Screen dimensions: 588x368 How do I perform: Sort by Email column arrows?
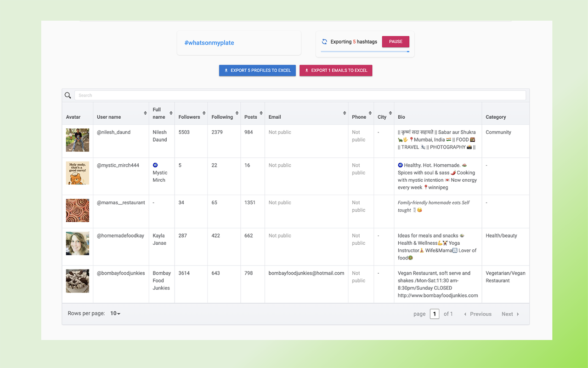tap(345, 113)
